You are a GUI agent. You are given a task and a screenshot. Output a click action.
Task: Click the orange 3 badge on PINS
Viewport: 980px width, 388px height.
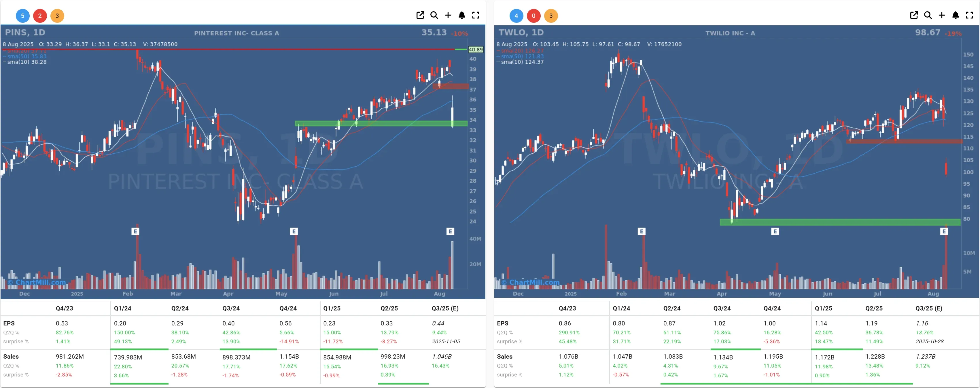(x=57, y=16)
